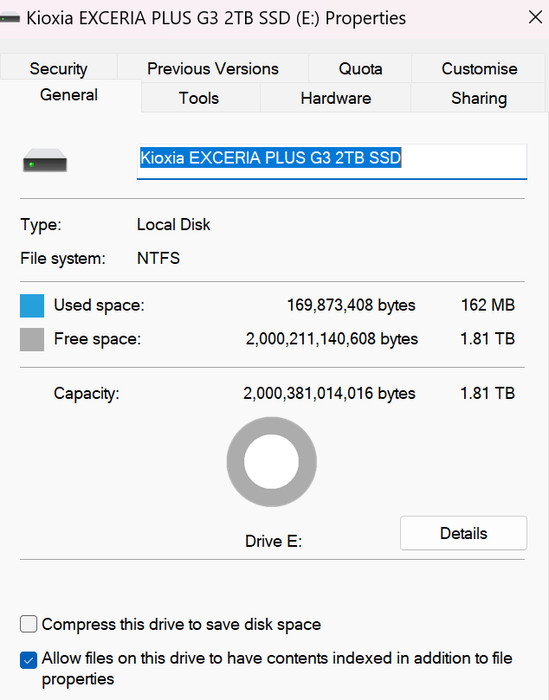
Task: Open the Security tab
Action: point(58,68)
